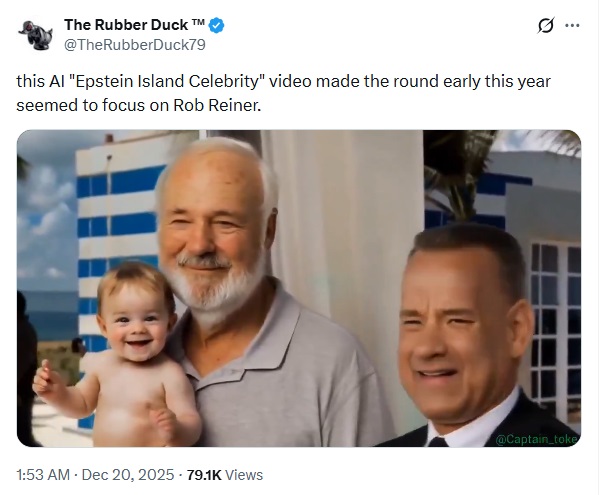Click the 1:53 AM timestamp
This screenshot has height=495, width=603.
(x=43, y=475)
